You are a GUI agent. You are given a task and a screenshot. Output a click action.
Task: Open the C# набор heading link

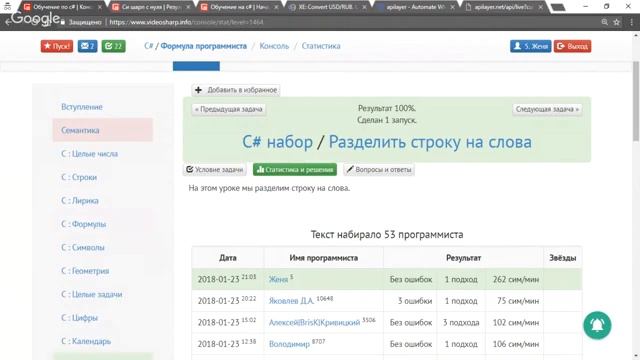278,142
